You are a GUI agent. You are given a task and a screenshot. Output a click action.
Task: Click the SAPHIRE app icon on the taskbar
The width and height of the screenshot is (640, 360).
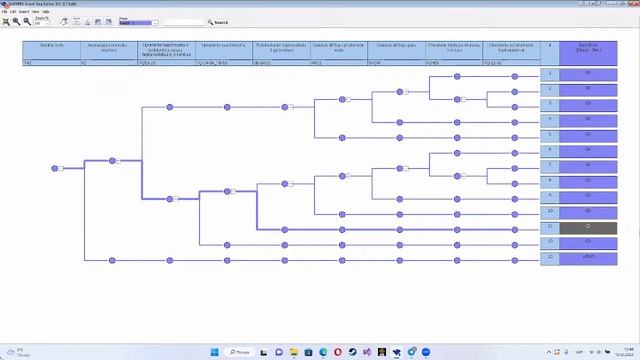(x=396, y=352)
